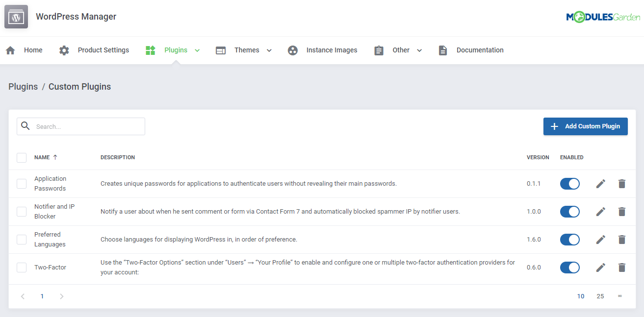Click the Version column header
This screenshot has height=317, width=644.
pyautogui.click(x=538, y=157)
